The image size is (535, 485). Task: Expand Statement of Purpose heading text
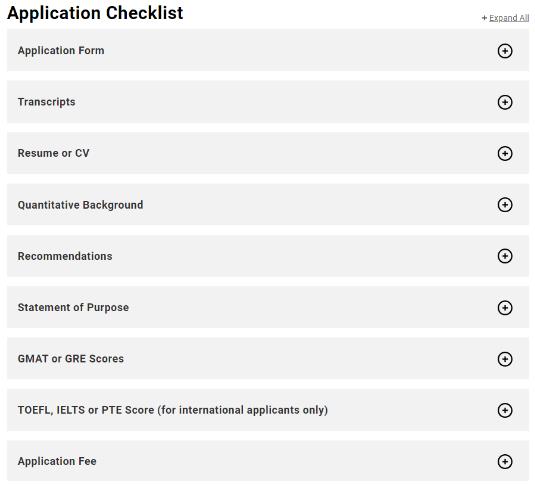coord(73,307)
